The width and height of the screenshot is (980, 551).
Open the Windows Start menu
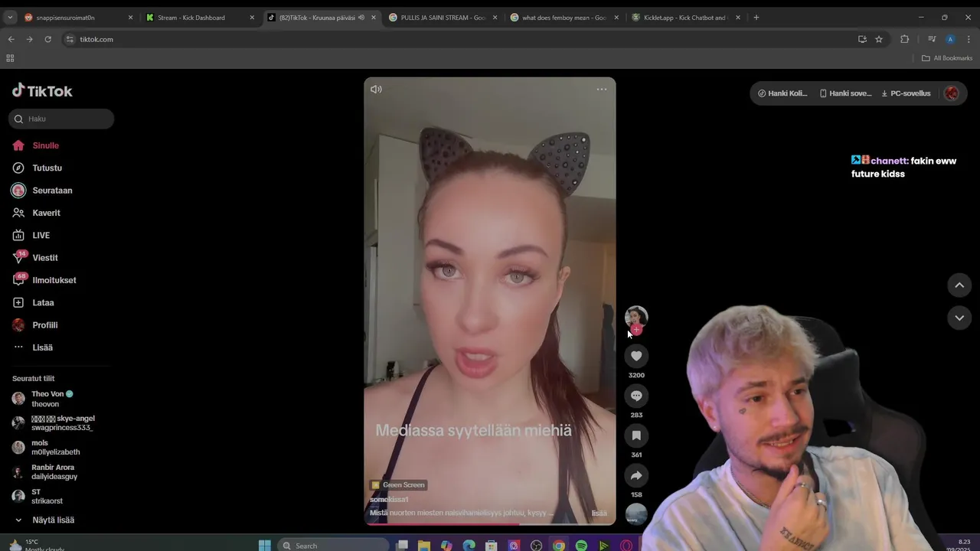(x=265, y=546)
